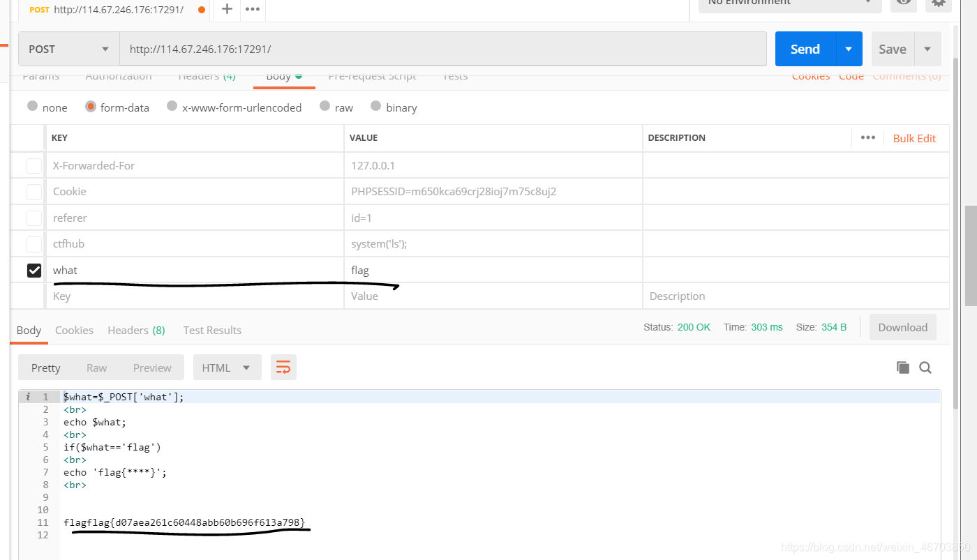Click the Comments (0) link

pos(907,76)
